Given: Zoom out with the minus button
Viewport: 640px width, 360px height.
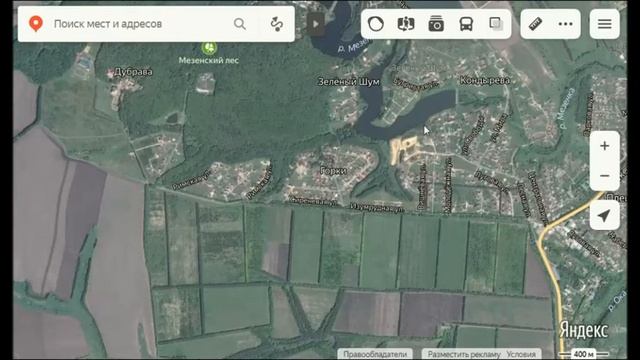Looking at the screenshot, I should click(604, 176).
